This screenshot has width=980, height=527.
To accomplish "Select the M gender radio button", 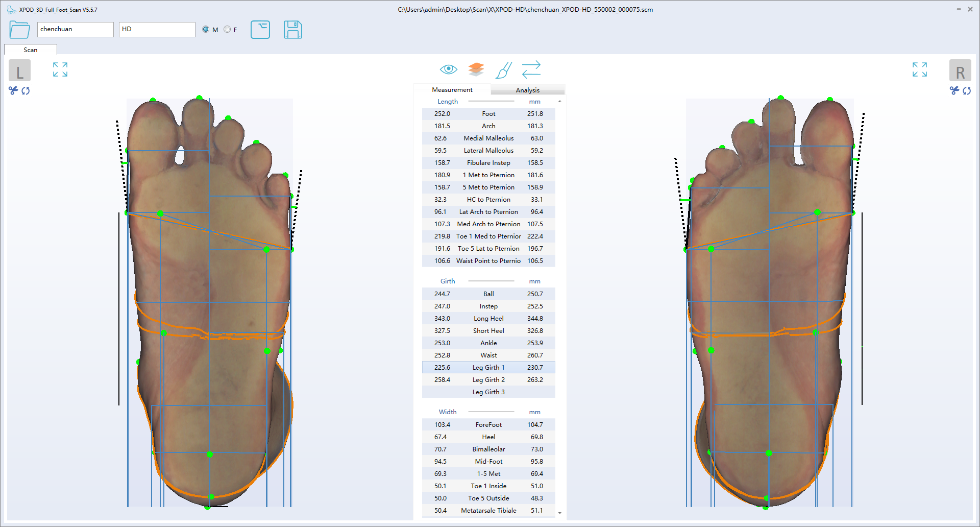I will coord(206,30).
